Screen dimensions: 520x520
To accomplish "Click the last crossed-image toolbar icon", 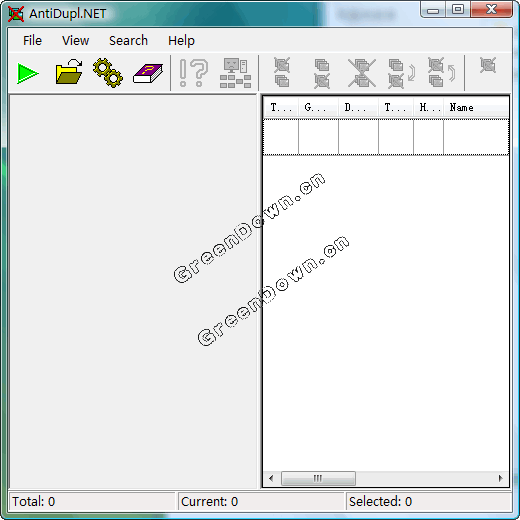I will (488, 65).
